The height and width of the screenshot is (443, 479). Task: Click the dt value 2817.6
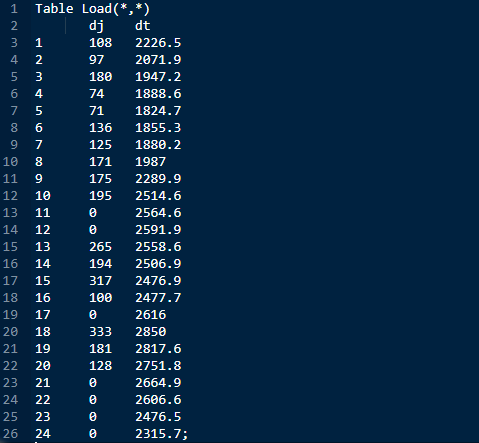pos(158,349)
